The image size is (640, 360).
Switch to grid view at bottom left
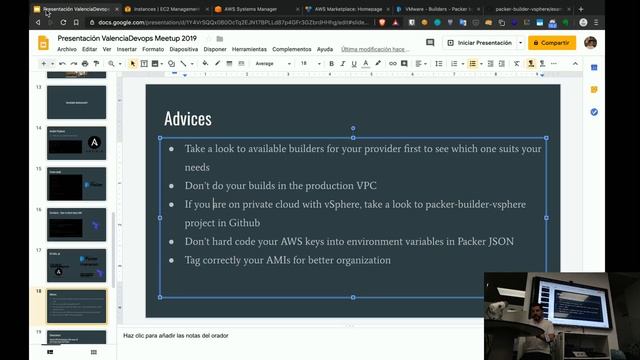pyautogui.click(x=93, y=352)
